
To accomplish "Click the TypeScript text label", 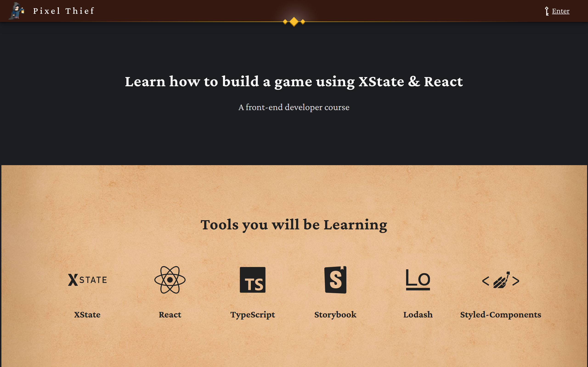I will pos(252,315).
